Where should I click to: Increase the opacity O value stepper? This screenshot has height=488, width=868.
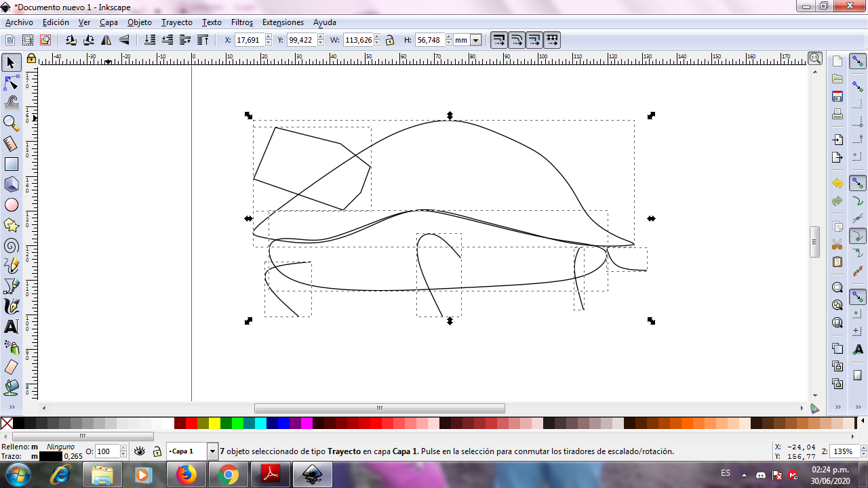click(123, 448)
